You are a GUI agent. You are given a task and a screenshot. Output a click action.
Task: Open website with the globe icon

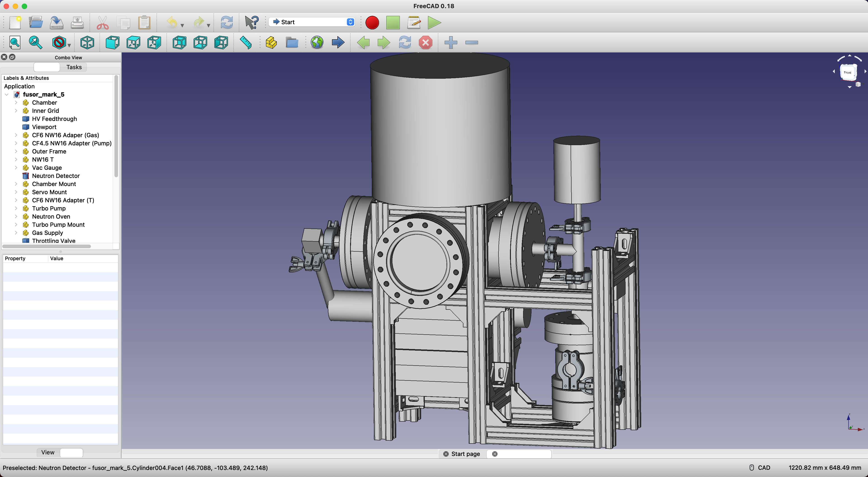[x=317, y=43]
